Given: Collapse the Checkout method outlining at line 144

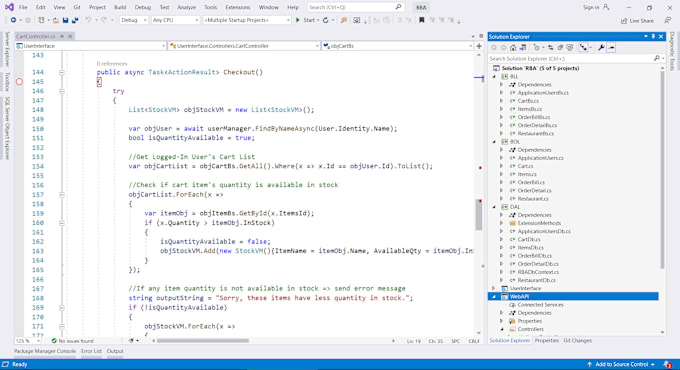Looking at the screenshot, I should tap(62, 72).
